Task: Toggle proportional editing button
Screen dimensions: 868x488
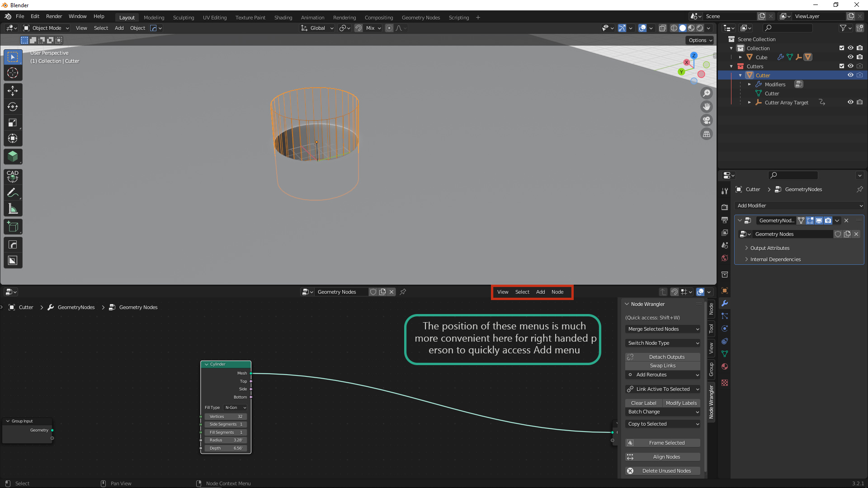Action: tap(389, 28)
